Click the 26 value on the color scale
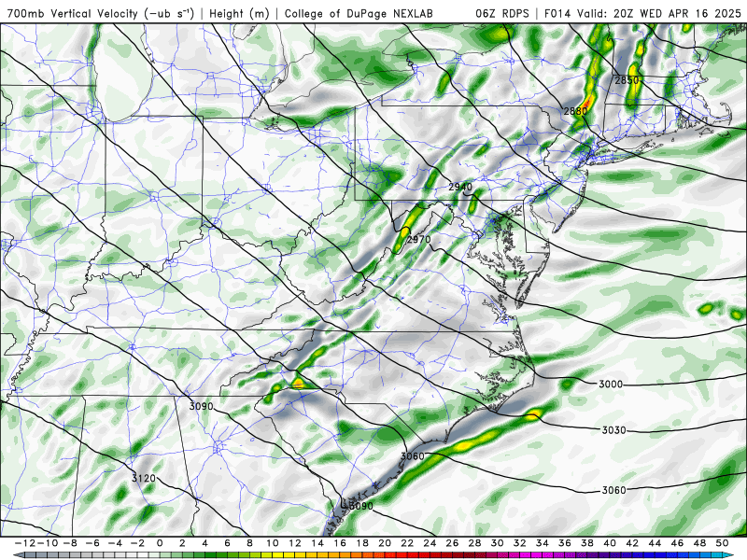This screenshot has width=747, height=560. pyautogui.click(x=452, y=543)
